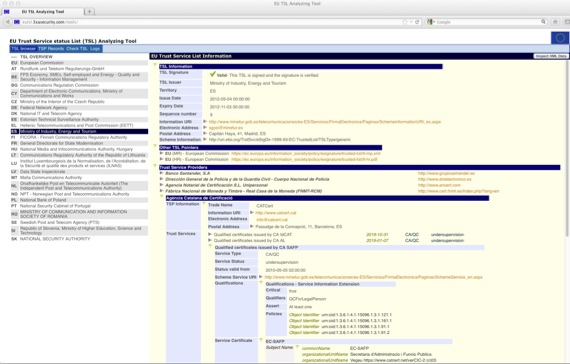570x364 pixels.
Task: Collapse the Trust Service Providers section triangle
Action: (155, 165)
